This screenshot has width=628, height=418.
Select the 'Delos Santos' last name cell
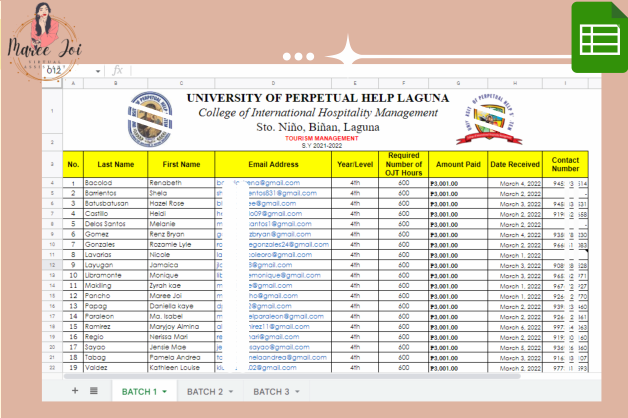point(115,224)
